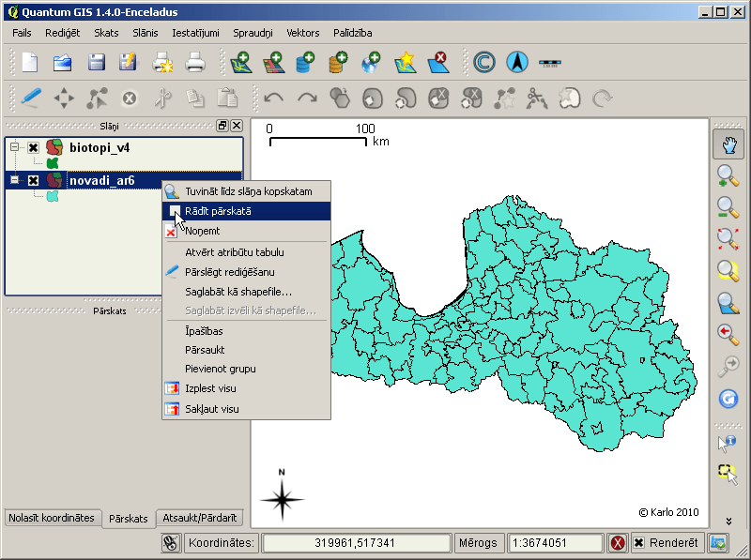The width and height of the screenshot is (751, 560).
Task: Click the New Vector Layer star icon
Action: point(405,63)
